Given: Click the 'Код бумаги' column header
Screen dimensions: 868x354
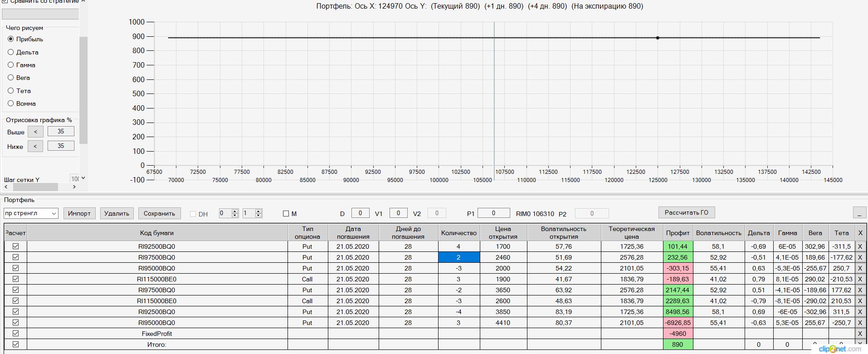Looking at the screenshot, I should point(157,233).
